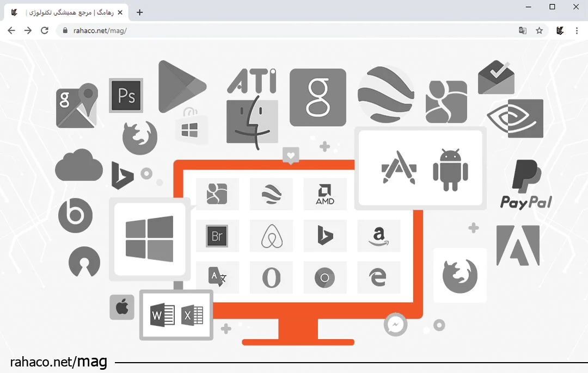The height and width of the screenshot is (373, 588).
Task: Click the Beats b circle icon
Action: (75, 215)
